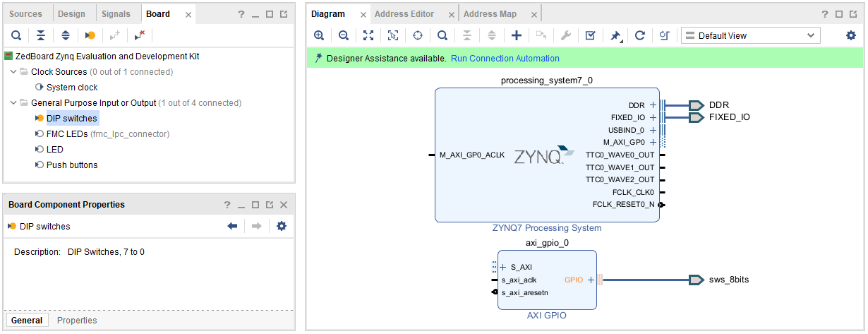Viewport: 868px width, 334px height.
Task: Go to previous object with back arrow
Action: coord(232,226)
